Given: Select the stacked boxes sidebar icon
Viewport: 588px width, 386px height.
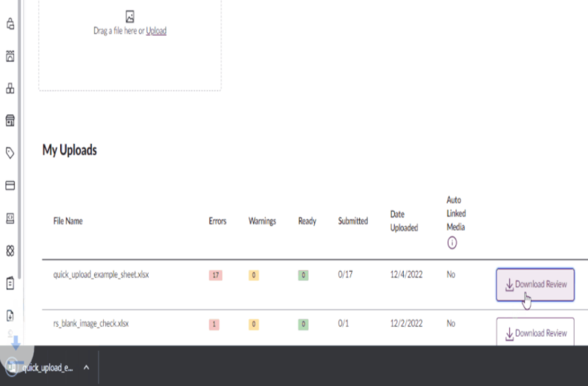Looking at the screenshot, I should 10,88.
